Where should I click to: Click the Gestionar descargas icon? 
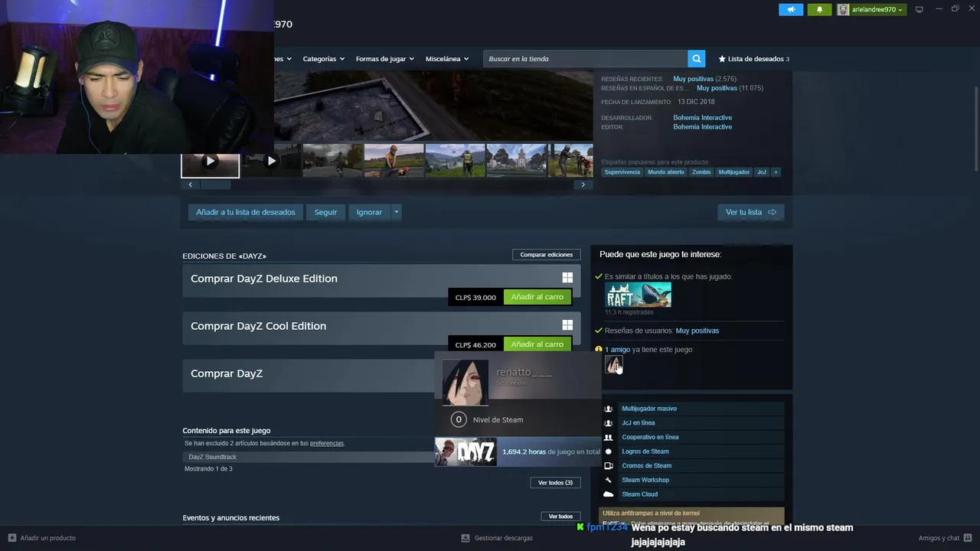[x=465, y=538]
